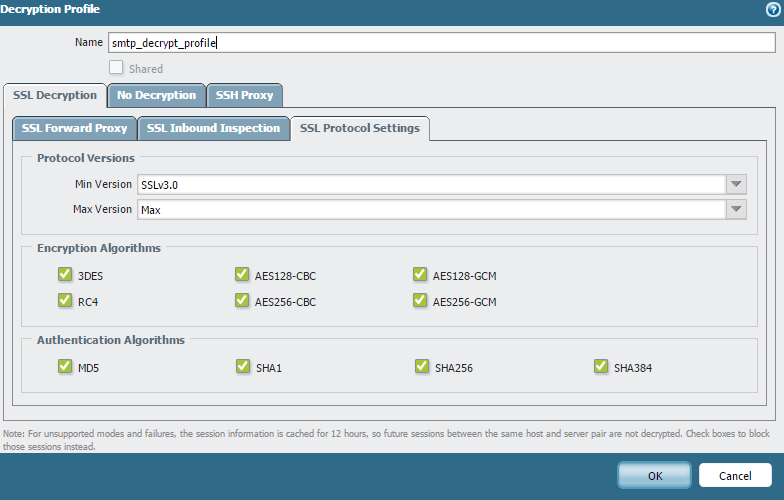
Task: Uncheck the MD5 authentication algorithm
Action: 65,366
